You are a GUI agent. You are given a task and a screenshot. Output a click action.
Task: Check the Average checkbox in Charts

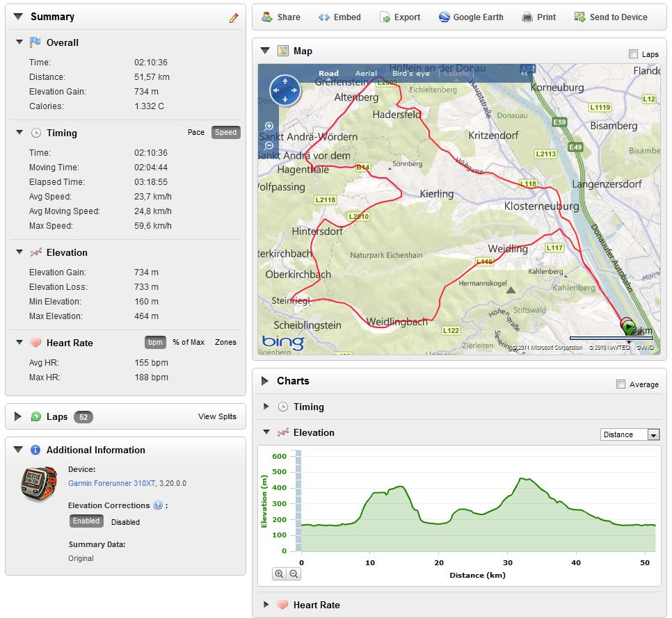[x=621, y=384]
